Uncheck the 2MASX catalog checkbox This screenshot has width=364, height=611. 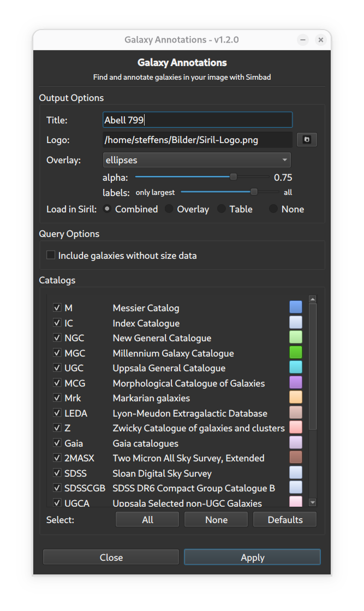pyautogui.click(x=57, y=458)
